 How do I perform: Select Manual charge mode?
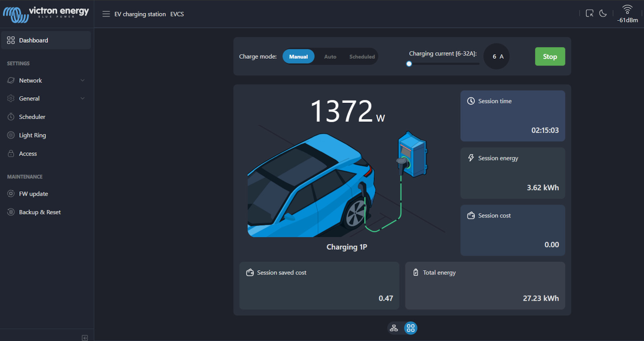[299, 57]
